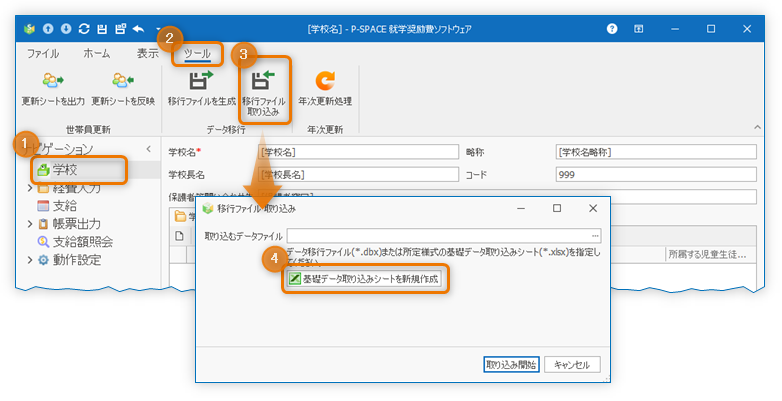Open the quick access toolbar dropdown arrow
The image size is (782, 401).
(158, 29)
